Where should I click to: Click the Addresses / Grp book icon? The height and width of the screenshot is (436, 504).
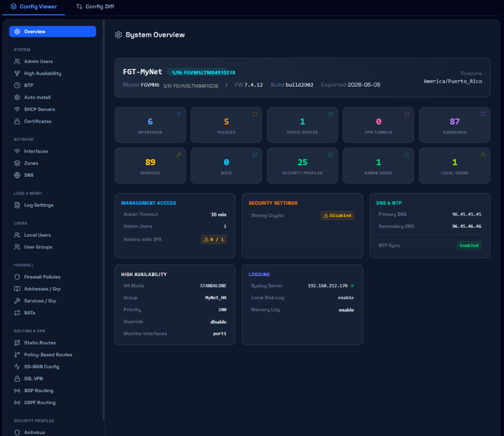tap(17, 289)
